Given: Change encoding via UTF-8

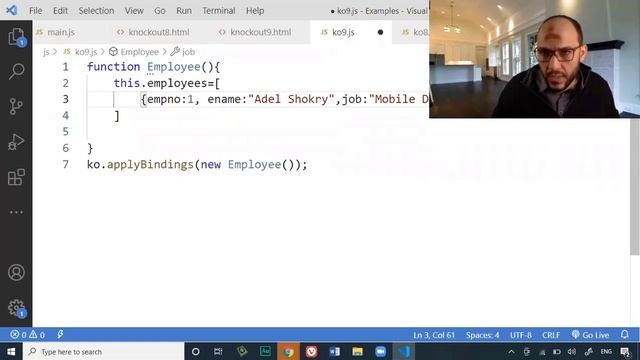Looking at the screenshot, I should point(521,335).
